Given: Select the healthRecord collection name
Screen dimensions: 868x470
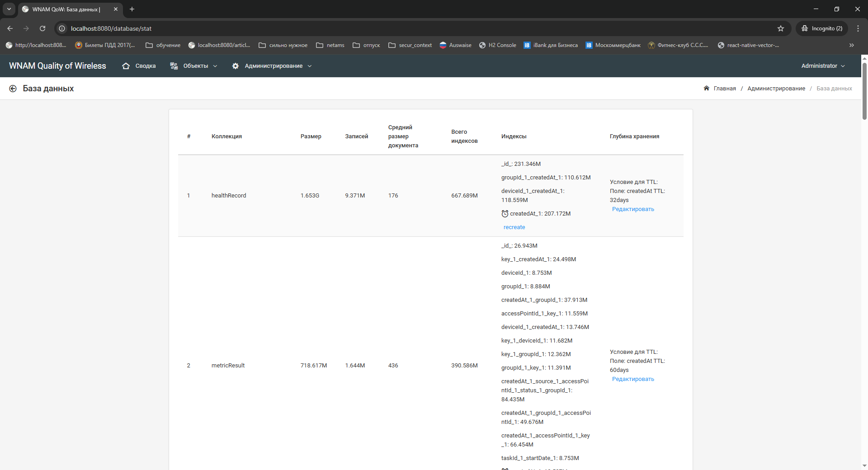Looking at the screenshot, I should (x=229, y=196).
